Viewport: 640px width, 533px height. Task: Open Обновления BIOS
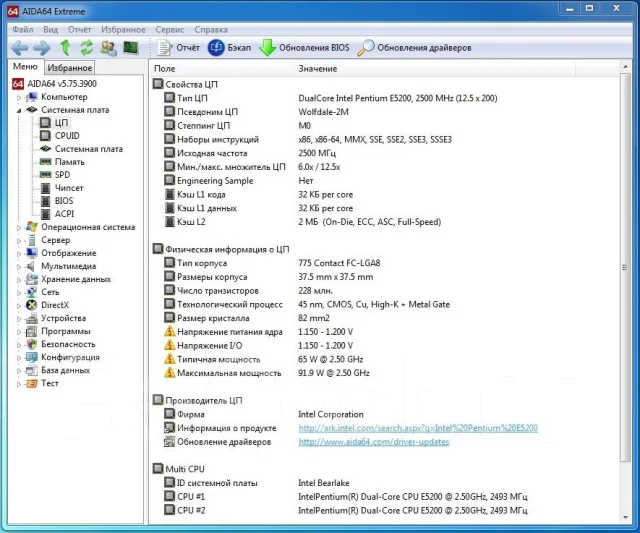304,48
